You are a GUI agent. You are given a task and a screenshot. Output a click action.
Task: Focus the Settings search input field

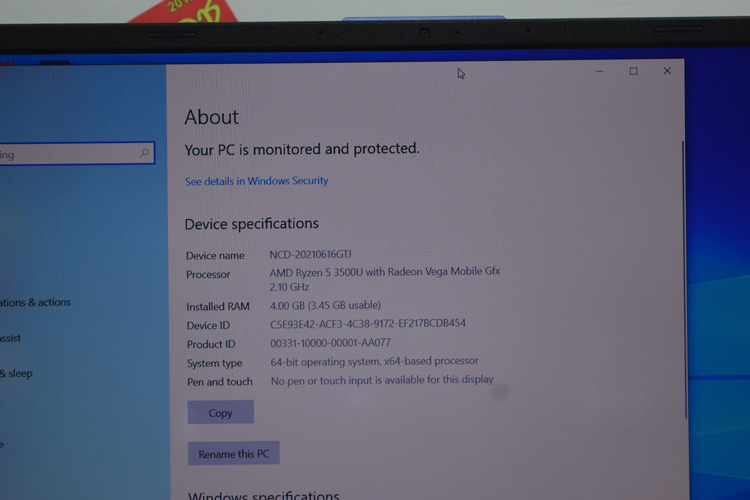coord(77,153)
